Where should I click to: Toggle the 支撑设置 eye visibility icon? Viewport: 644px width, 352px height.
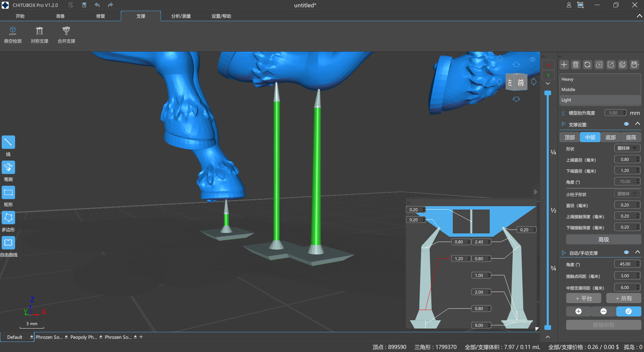pos(626,124)
